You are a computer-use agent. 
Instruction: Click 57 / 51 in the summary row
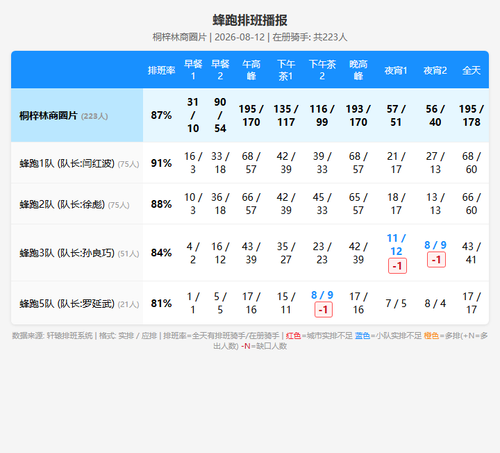coord(396,115)
